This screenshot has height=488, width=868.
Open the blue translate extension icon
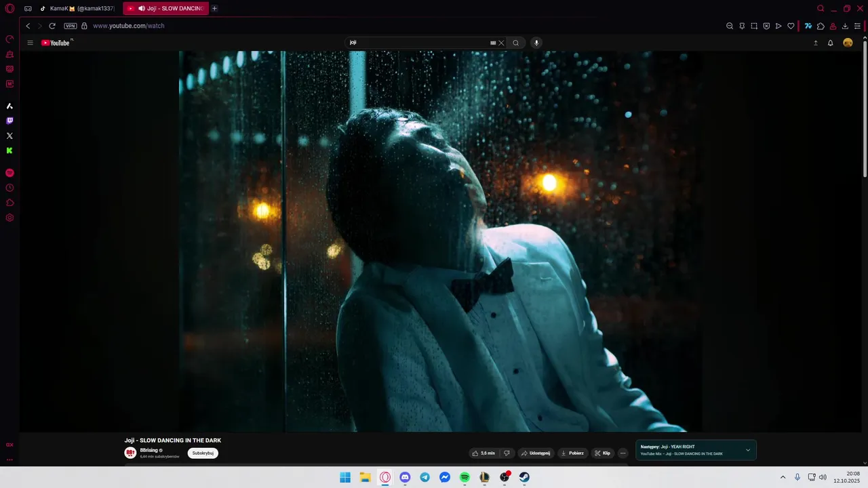[808, 26]
